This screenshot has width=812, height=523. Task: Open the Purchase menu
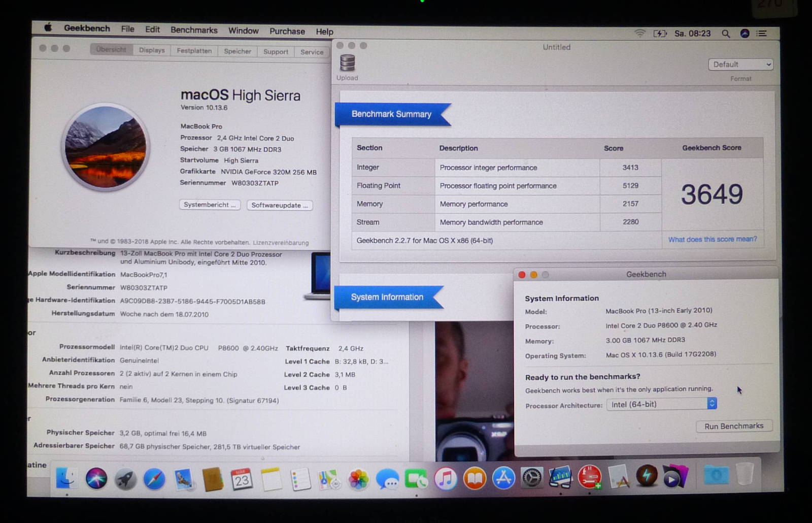(287, 31)
